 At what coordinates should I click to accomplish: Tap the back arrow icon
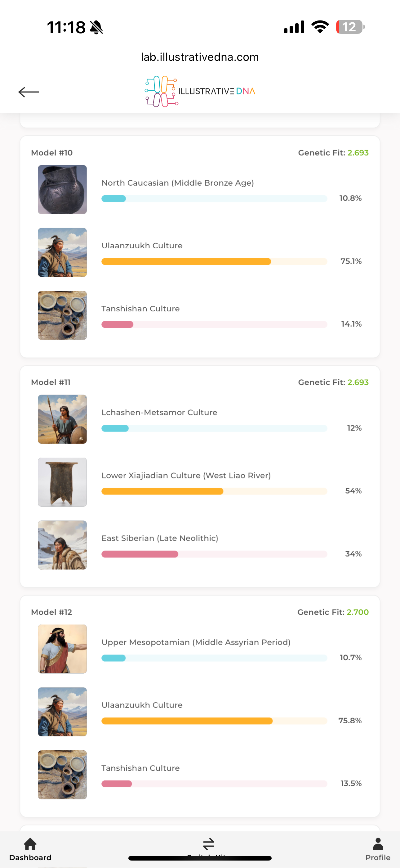point(29,92)
